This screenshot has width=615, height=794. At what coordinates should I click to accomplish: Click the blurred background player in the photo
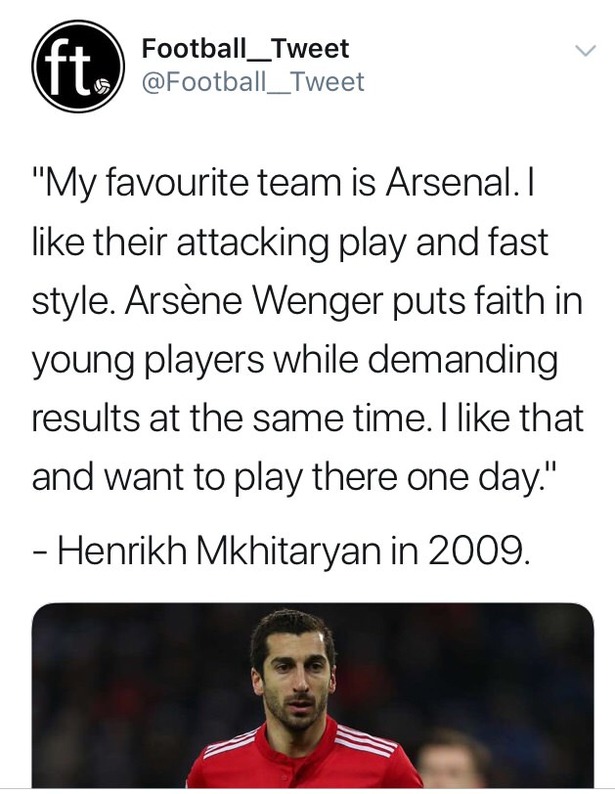coord(450,760)
